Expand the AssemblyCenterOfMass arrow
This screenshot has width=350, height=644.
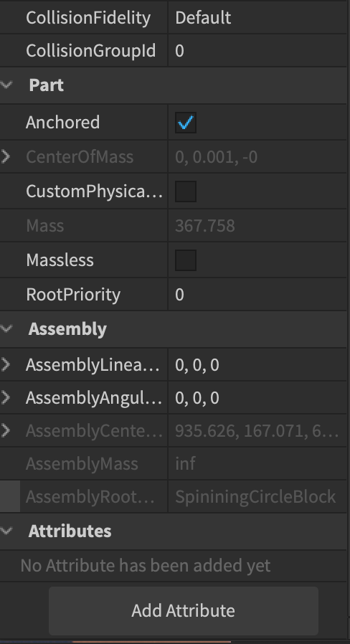(x=6, y=430)
